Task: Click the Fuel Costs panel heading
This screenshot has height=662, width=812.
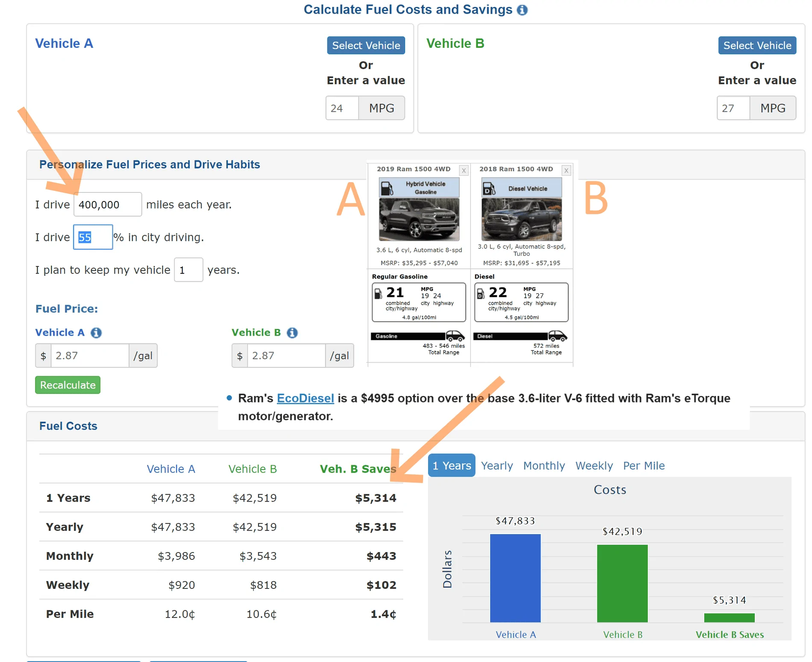Action: 68,426
